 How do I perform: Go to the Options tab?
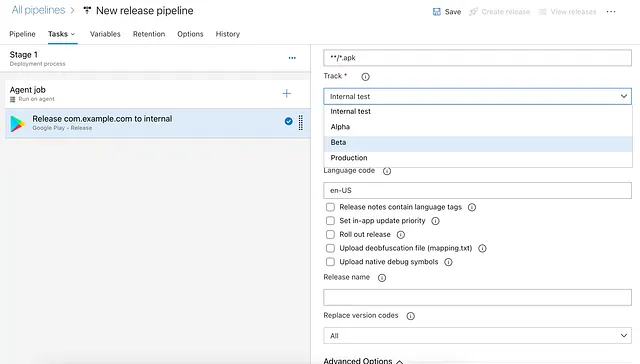tap(190, 34)
